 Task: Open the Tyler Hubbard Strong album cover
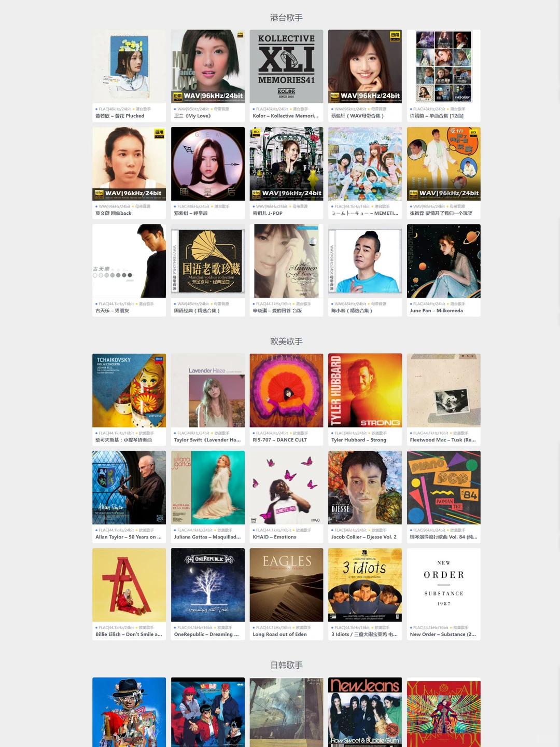[x=365, y=390]
